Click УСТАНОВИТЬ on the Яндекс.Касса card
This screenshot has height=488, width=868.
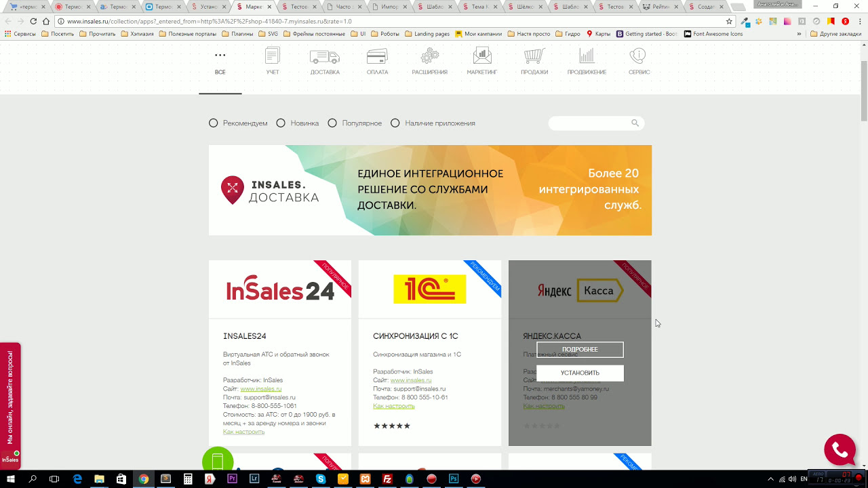coord(580,373)
